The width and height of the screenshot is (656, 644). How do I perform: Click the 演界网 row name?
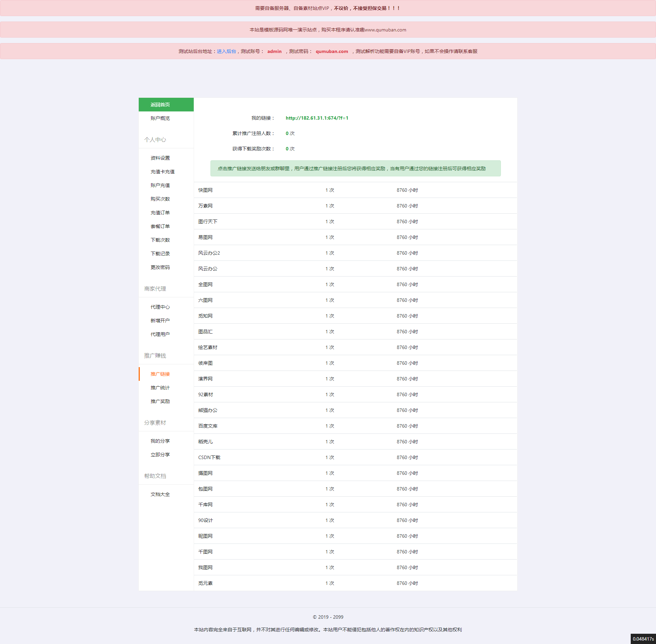(205, 379)
